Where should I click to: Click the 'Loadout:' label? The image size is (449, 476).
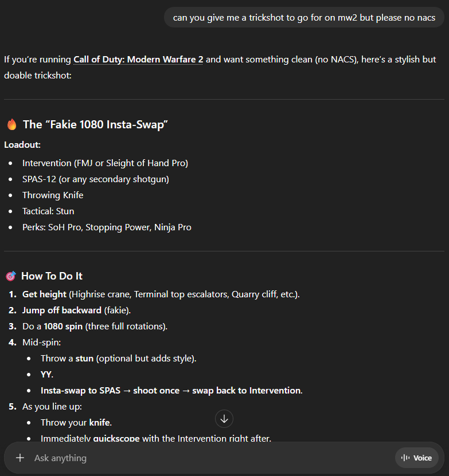pos(22,144)
